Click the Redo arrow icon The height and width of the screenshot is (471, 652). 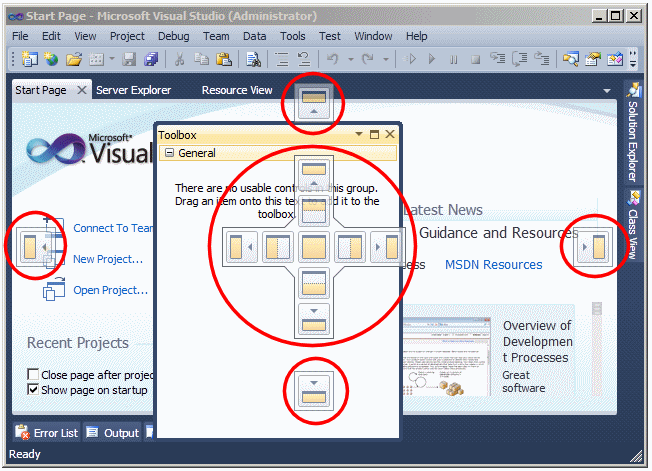tap(368, 59)
